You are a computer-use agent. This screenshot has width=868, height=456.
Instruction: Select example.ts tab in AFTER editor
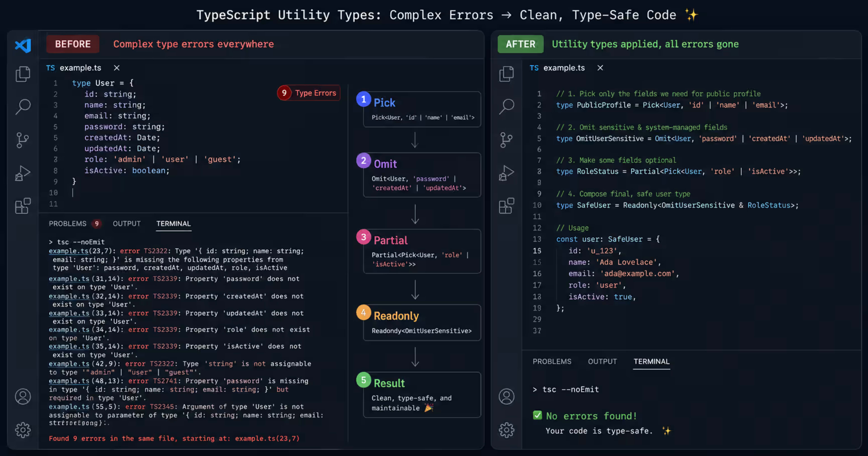tap(557, 68)
